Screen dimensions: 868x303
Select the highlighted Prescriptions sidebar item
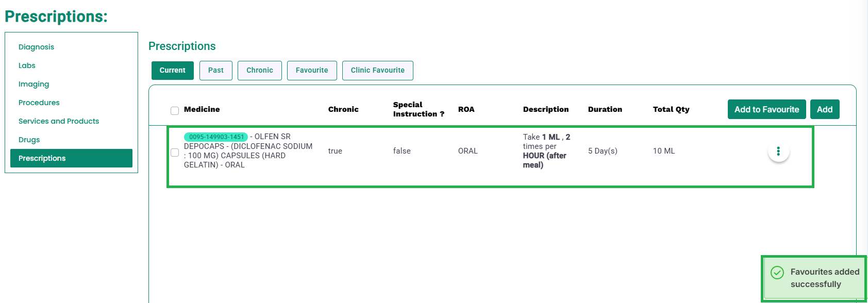pyautogui.click(x=71, y=158)
